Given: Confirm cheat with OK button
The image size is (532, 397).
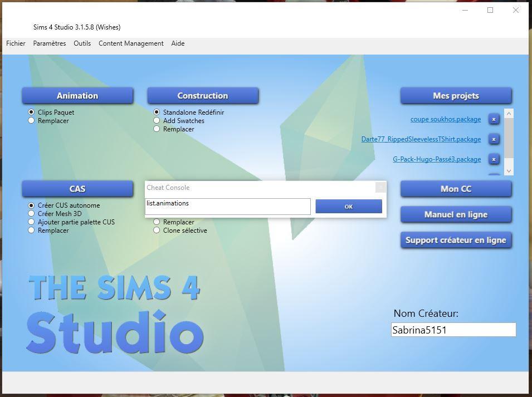Looking at the screenshot, I should (x=349, y=207).
